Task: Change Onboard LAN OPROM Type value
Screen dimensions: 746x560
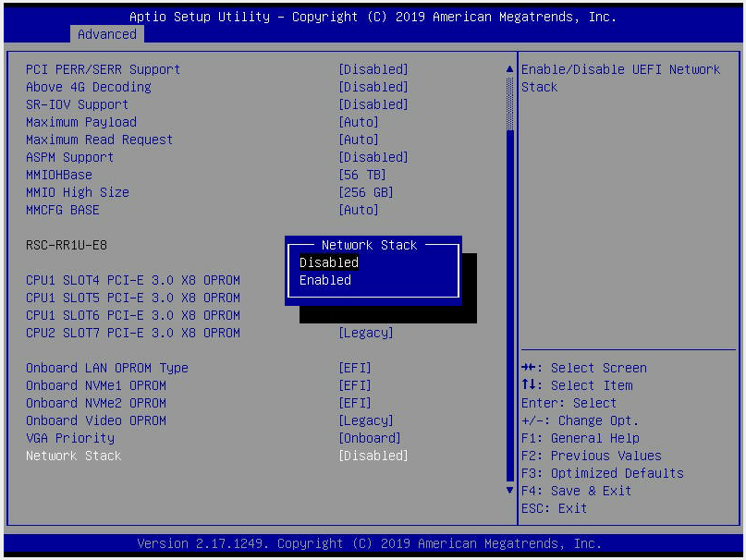Action: pyautogui.click(x=355, y=368)
